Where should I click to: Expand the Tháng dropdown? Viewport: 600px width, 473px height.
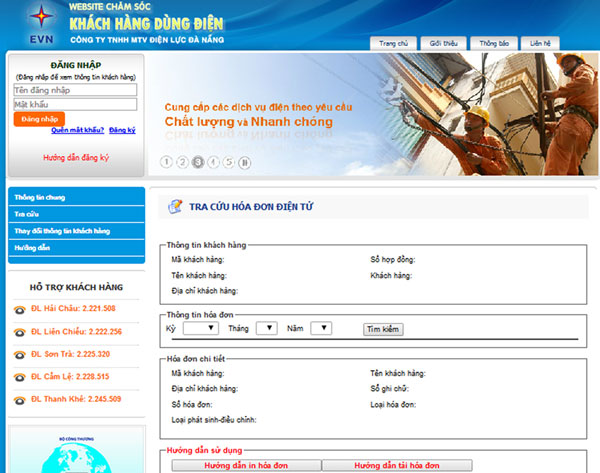267,328
